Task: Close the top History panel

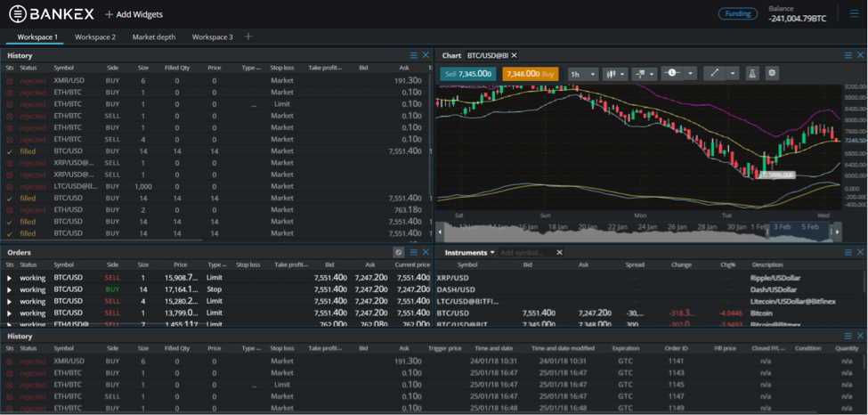Action: tap(426, 55)
